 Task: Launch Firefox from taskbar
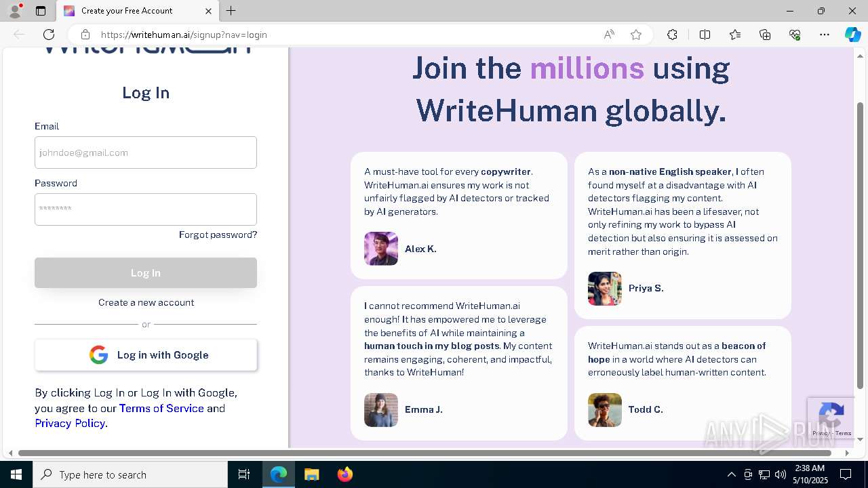(x=344, y=474)
